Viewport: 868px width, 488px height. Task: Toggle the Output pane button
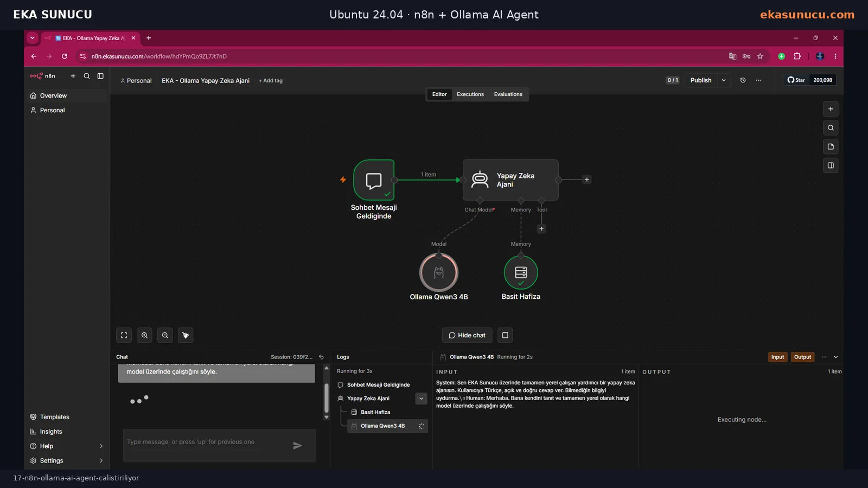click(802, 357)
